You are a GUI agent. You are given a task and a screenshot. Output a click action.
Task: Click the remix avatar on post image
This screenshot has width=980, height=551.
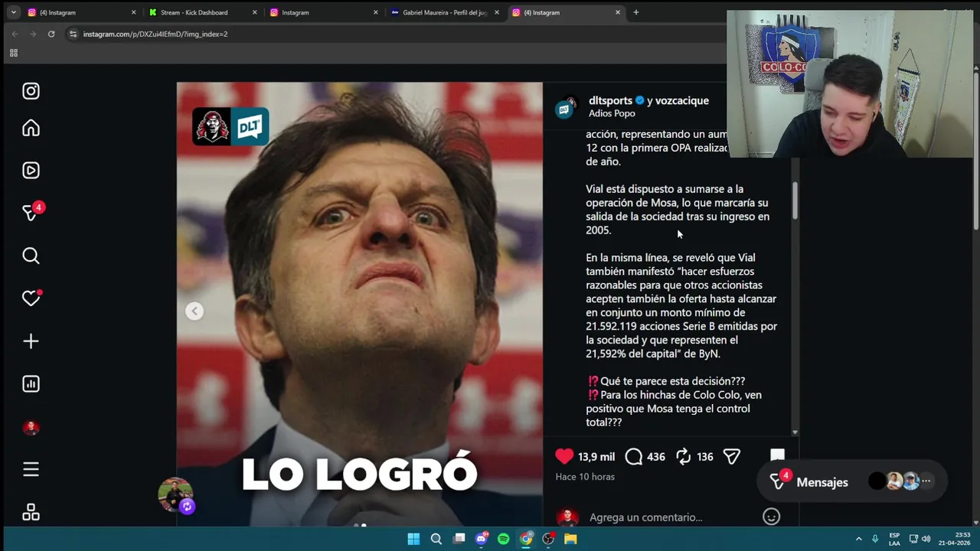coord(176,495)
